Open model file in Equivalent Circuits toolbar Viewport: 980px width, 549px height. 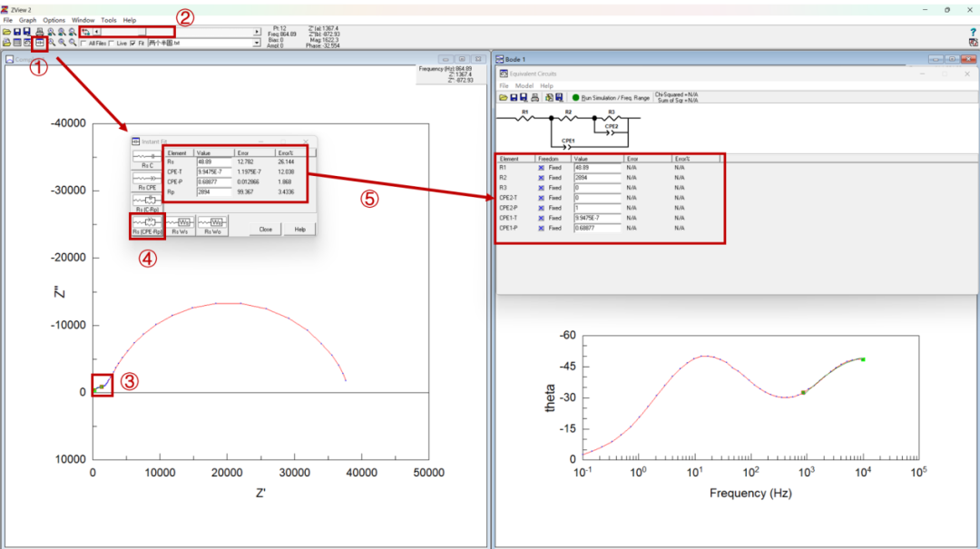click(503, 97)
